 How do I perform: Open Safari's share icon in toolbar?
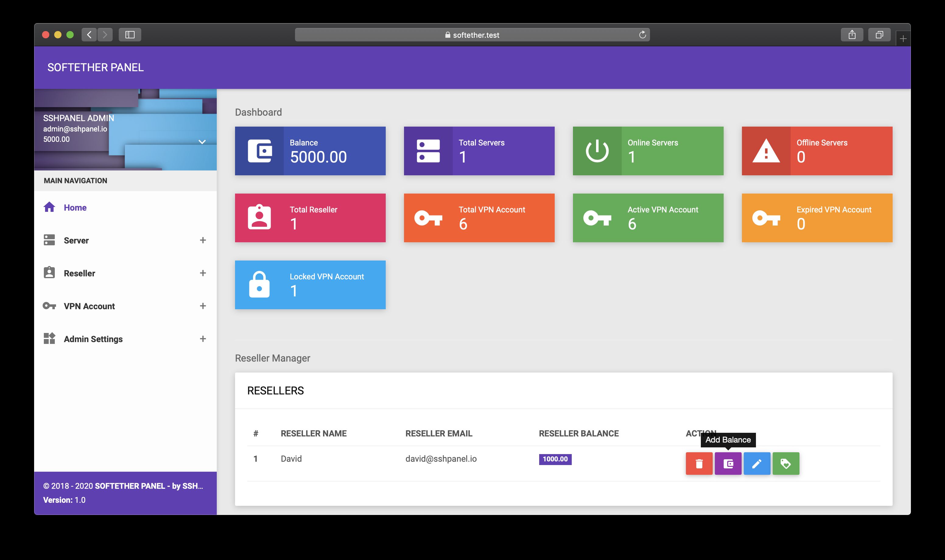point(852,35)
